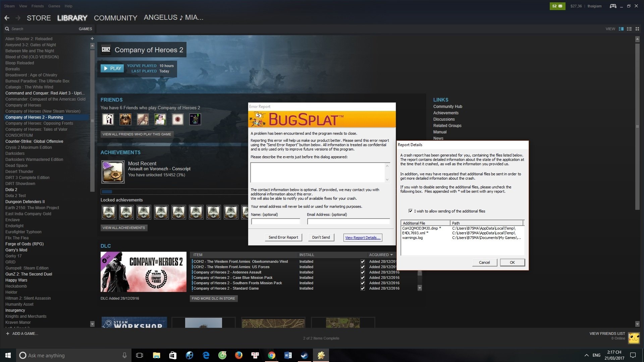644x362 pixels.
Task: Open Chrome from the taskbar
Action: click(x=272, y=355)
